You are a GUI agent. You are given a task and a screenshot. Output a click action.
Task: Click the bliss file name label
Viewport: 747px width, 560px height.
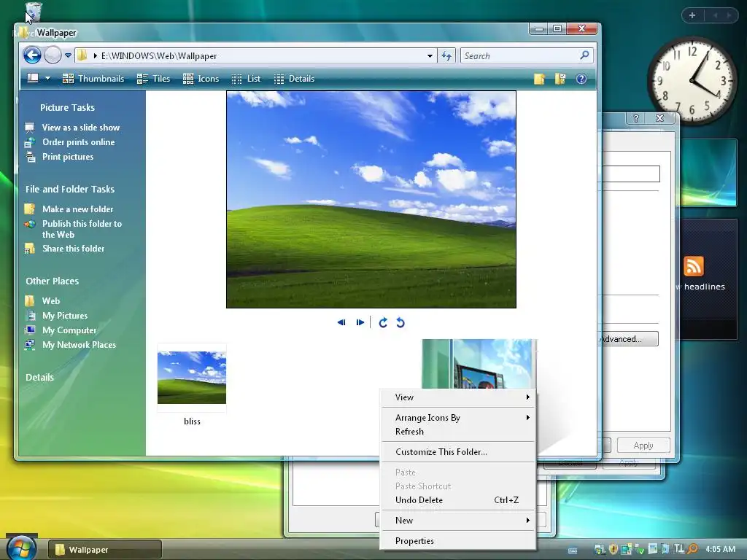192,421
